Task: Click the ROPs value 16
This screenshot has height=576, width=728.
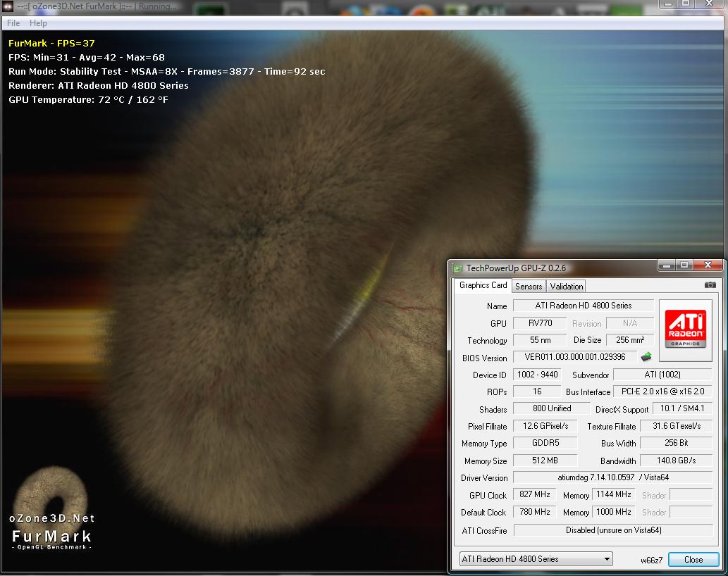Action: click(x=537, y=392)
